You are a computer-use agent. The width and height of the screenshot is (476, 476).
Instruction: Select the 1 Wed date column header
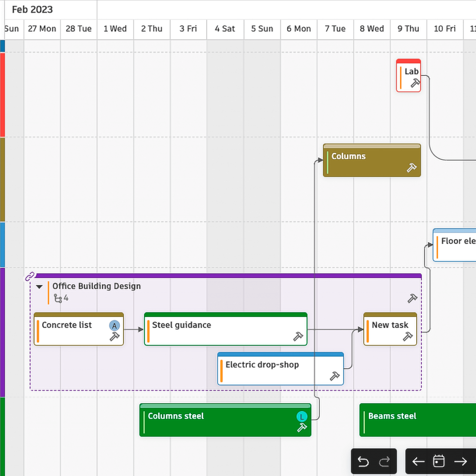click(115, 29)
